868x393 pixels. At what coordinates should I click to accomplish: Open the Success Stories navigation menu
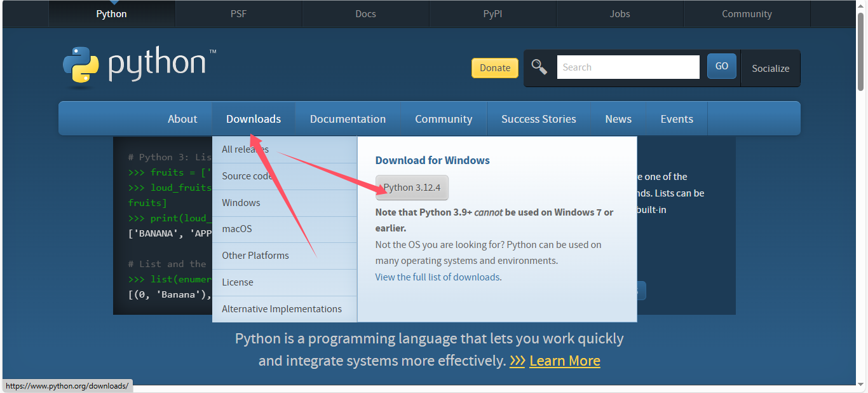click(x=539, y=119)
